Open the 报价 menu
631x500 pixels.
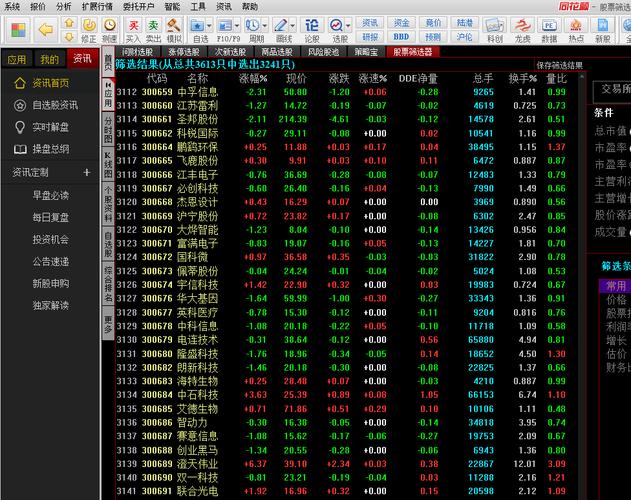[38, 6]
